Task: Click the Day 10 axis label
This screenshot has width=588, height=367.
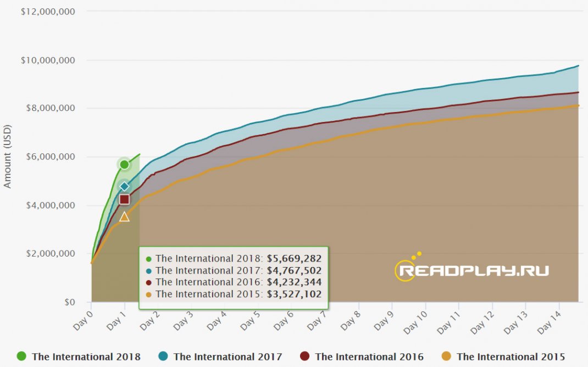Action: (x=415, y=322)
